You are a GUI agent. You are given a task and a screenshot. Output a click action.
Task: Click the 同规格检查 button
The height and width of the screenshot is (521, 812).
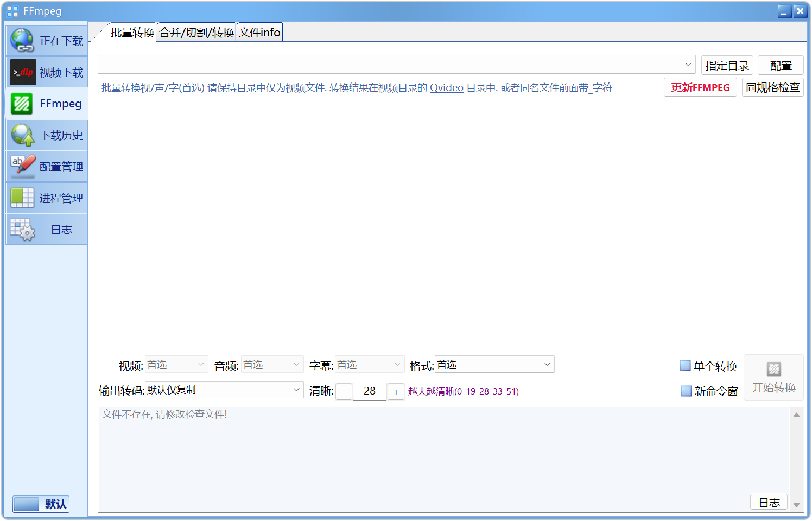(773, 87)
